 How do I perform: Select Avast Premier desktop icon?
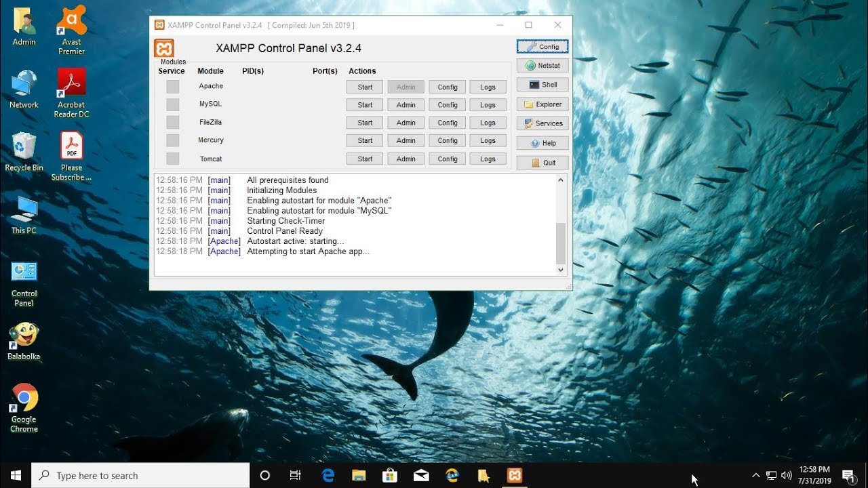coord(71,30)
